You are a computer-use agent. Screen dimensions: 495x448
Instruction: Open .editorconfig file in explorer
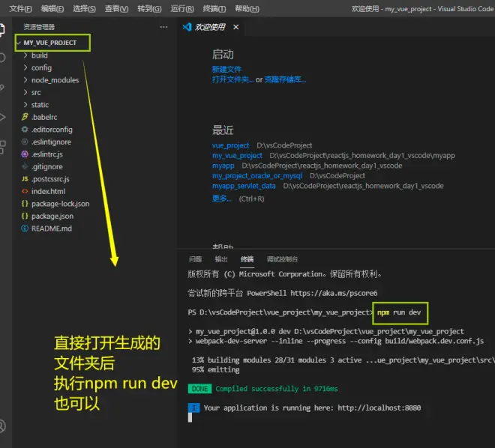(x=52, y=130)
